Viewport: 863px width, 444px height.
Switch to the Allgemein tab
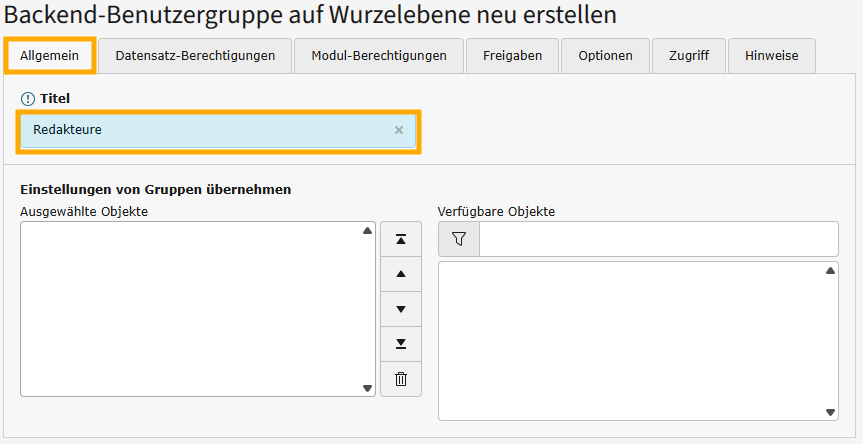click(50, 56)
